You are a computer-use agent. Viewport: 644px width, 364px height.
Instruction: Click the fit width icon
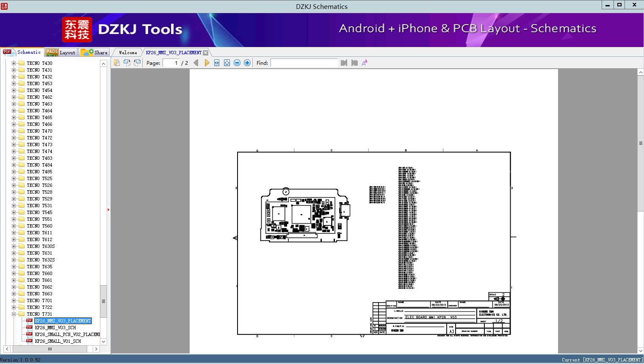click(217, 63)
